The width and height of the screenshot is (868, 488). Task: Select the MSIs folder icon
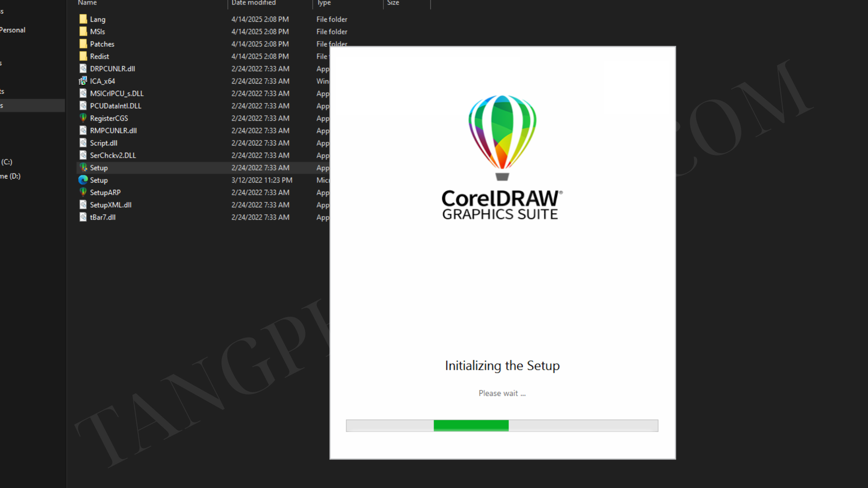pos(83,31)
